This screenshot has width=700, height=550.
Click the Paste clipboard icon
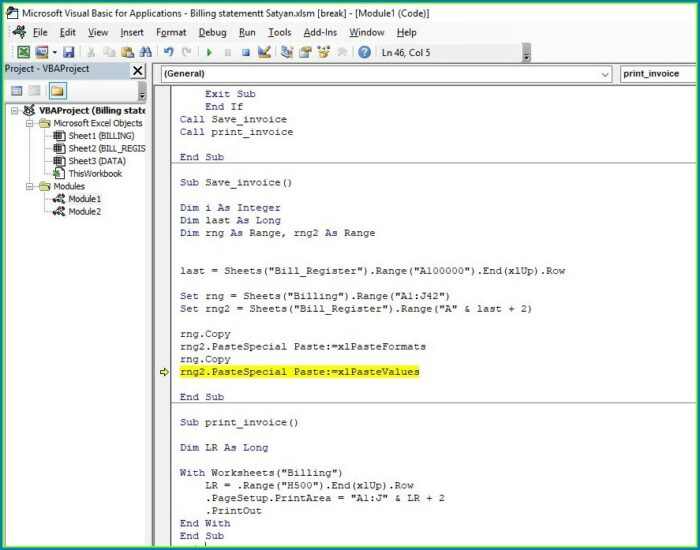pyautogui.click(x=127, y=52)
